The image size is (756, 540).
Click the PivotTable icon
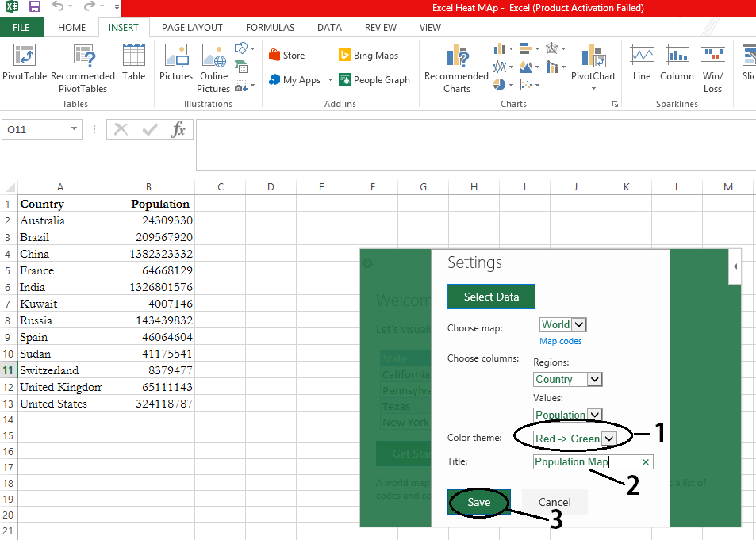[25, 57]
